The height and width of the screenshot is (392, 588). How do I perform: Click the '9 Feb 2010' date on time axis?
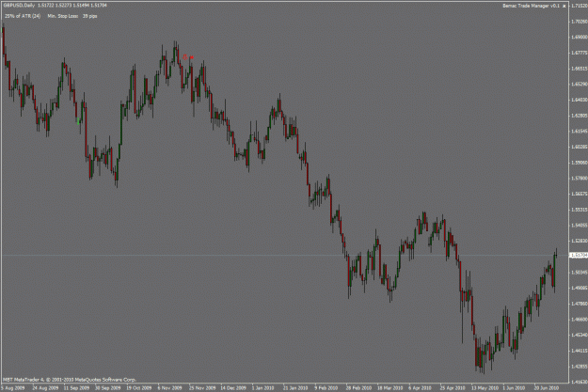[x=326, y=388]
